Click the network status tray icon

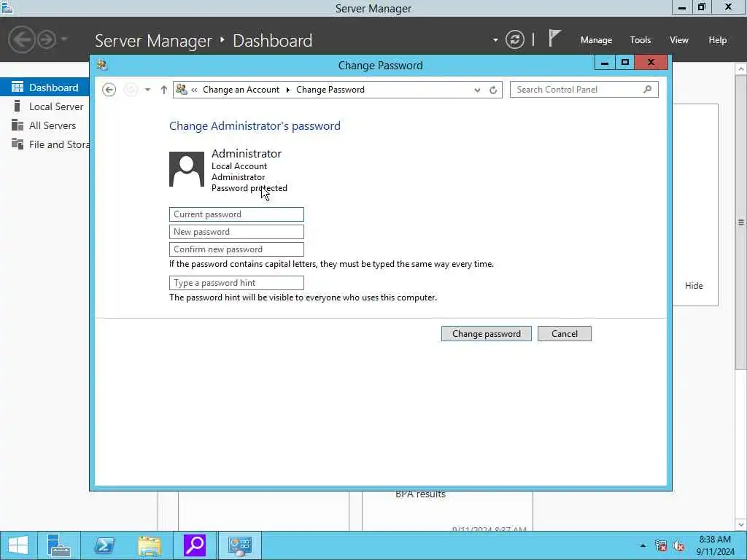pyautogui.click(x=661, y=545)
